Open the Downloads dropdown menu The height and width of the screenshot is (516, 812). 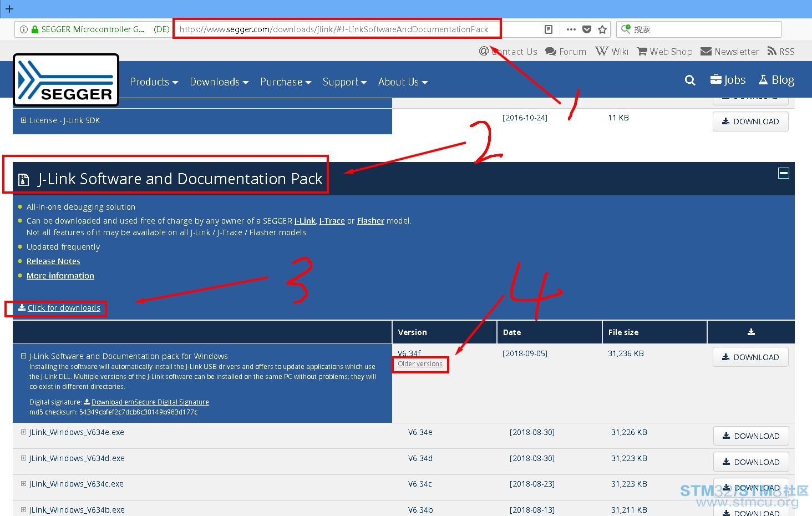219,82
